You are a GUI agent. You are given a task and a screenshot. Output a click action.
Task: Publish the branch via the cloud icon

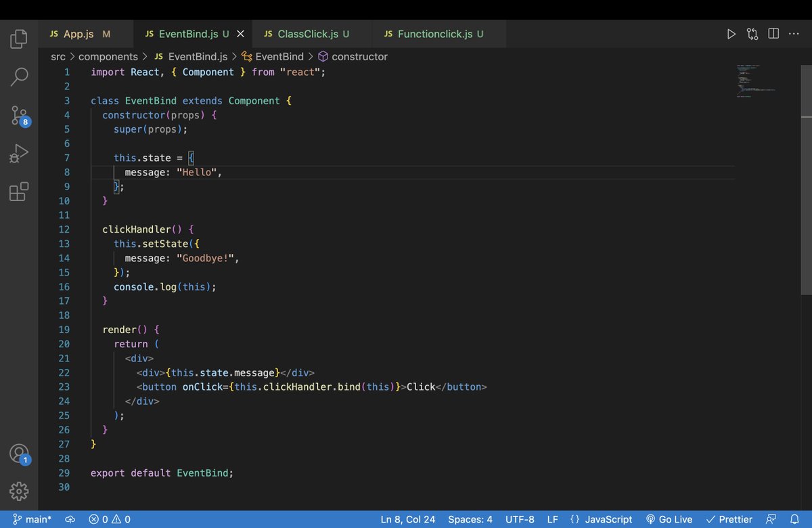click(x=70, y=519)
